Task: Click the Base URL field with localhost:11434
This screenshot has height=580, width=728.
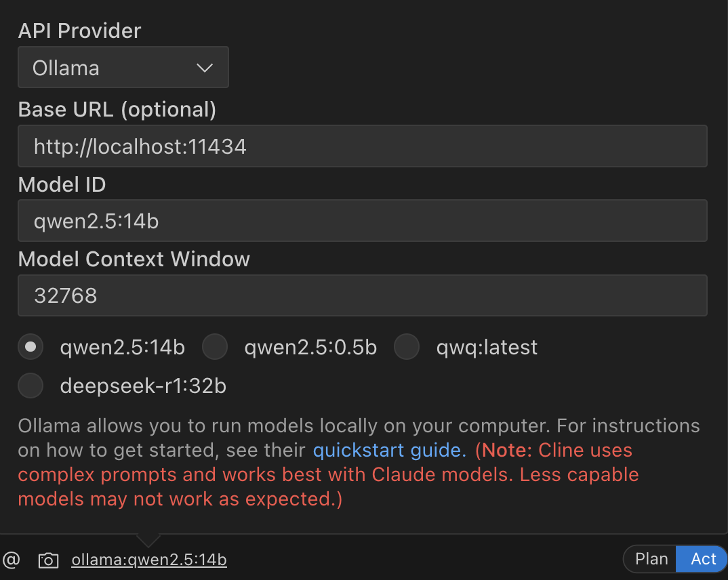Action: click(x=362, y=146)
